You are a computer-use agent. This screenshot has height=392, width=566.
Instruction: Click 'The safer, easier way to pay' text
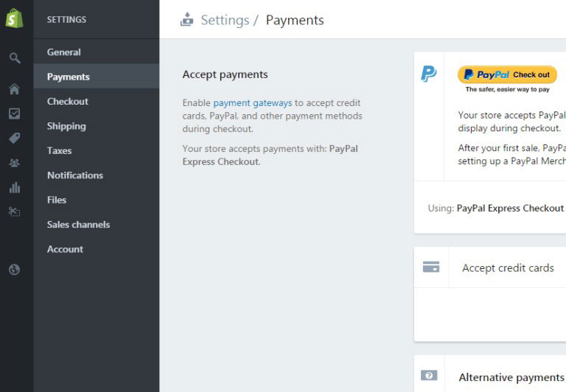508,89
